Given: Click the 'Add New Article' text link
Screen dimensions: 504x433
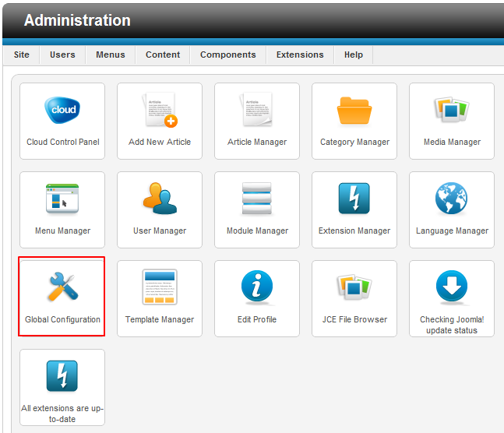Looking at the screenshot, I should tap(160, 142).
